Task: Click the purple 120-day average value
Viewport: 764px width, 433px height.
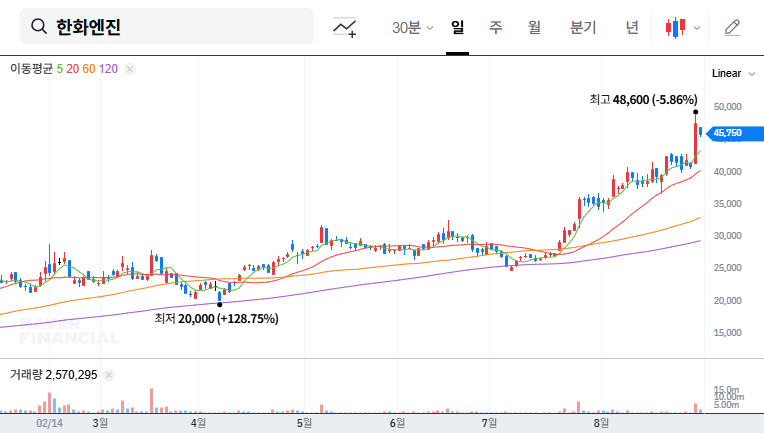Action: 108,69
